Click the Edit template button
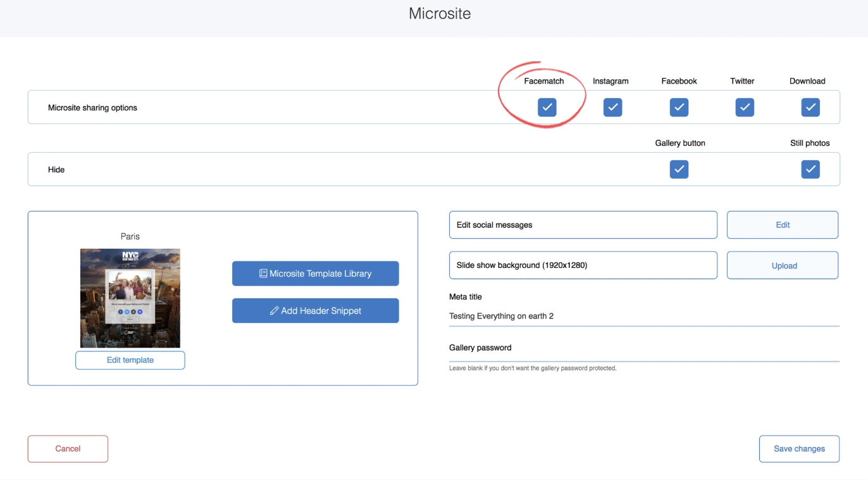The height and width of the screenshot is (480, 868). click(x=130, y=360)
